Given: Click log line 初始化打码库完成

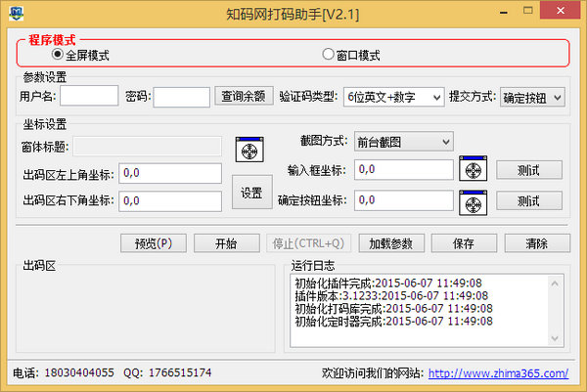Looking at the screenshot, I should point(394,309).
